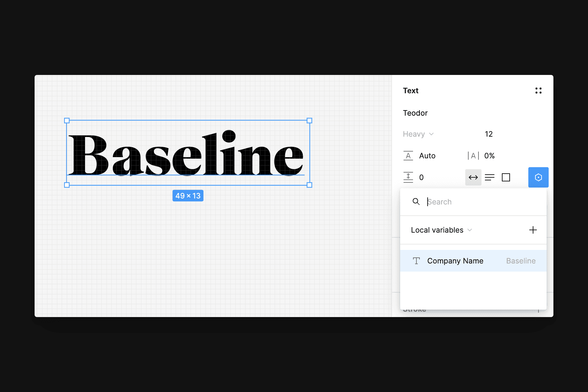Edit the letter spacing 0% value
Image resolution: width=588 pixels, height=392 pixels.
[489, 156]
